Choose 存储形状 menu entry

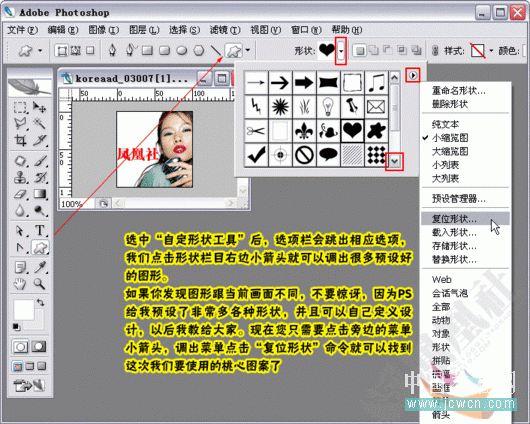[x=465, y=246]
